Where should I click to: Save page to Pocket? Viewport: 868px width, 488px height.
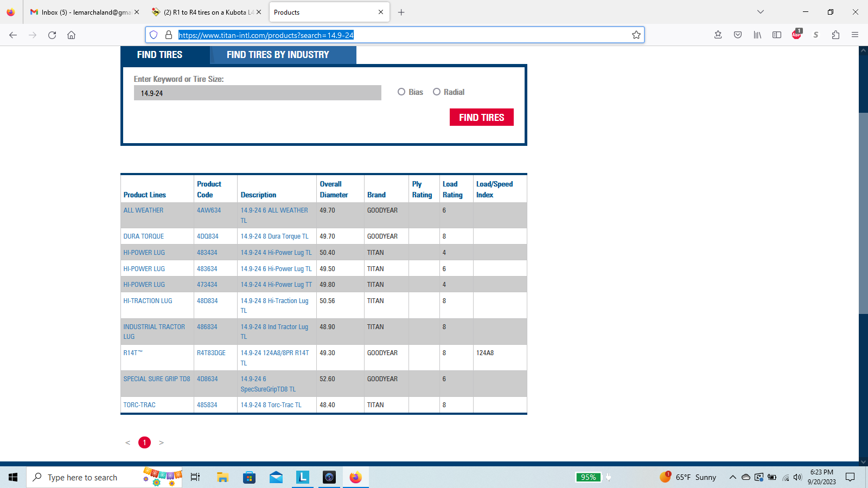738,35
